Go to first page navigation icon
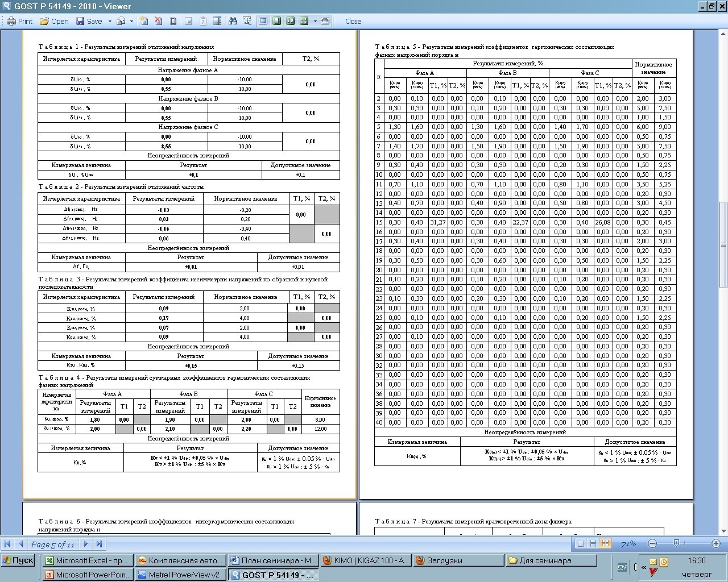728x582 pixels. click(7, 544)
